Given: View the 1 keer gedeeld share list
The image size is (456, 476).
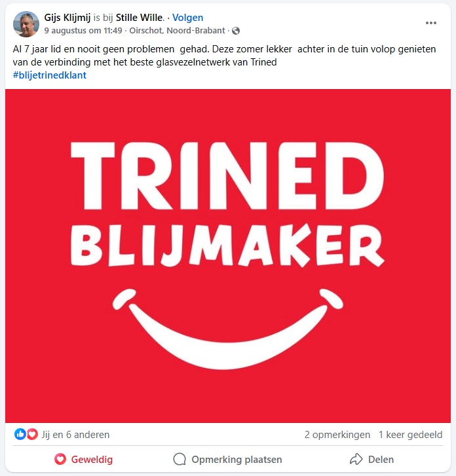Looking at the screenshot, I should (410, 434).
